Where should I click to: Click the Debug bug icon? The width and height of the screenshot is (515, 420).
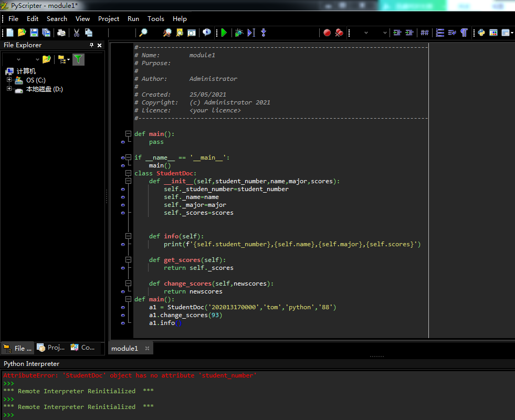pos(239,33)
